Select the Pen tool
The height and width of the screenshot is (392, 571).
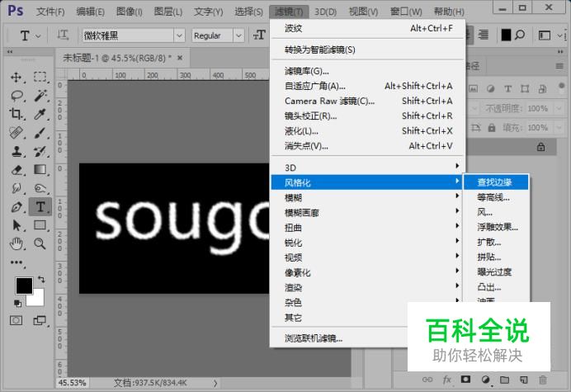[16, 207]
